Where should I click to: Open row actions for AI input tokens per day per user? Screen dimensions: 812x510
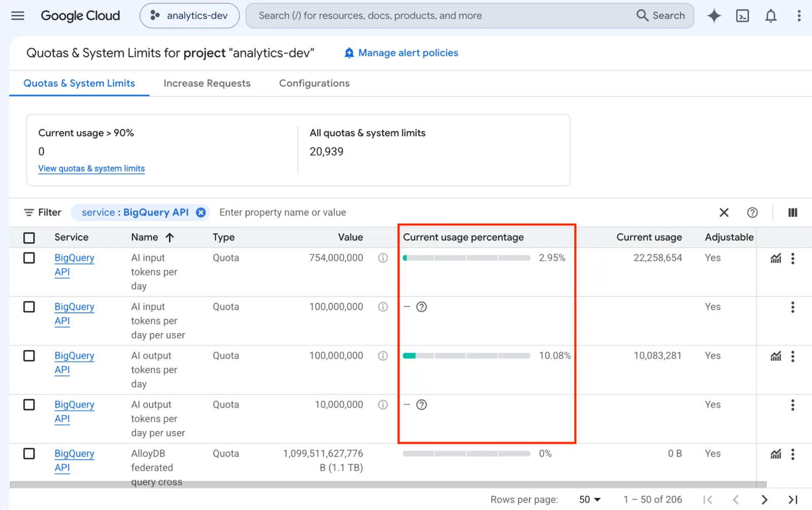pos(793,307)
